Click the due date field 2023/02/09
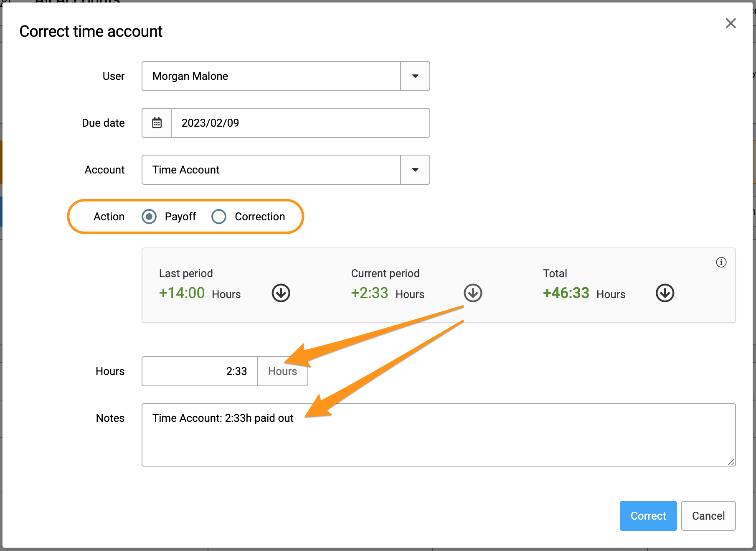Image resolution: width=756 pixels, height=551 pixels. [x=300, y=123]
